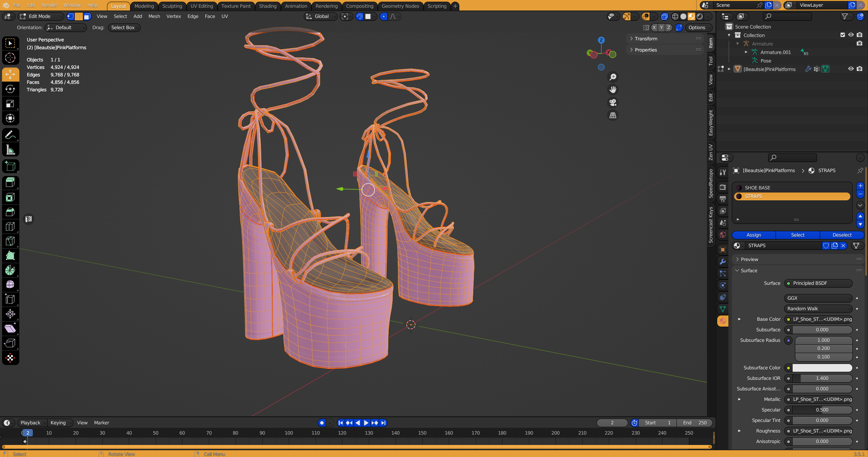Choose the Annotate tool
Image resolution: width=868 pixels, height=457 pixels.
[10, 135]
